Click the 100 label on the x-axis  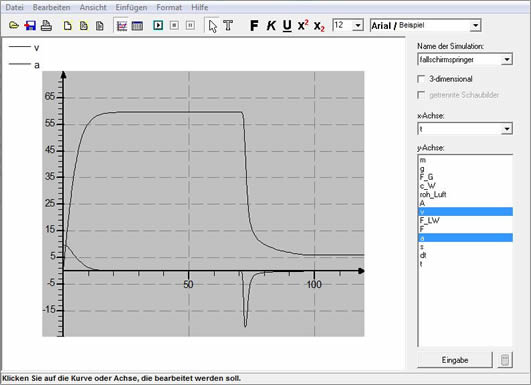pos(314,284)
